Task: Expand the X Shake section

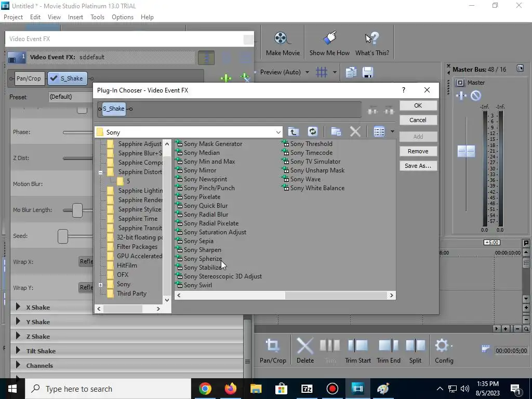Action: pyautogui.click(x=18, y=307)
